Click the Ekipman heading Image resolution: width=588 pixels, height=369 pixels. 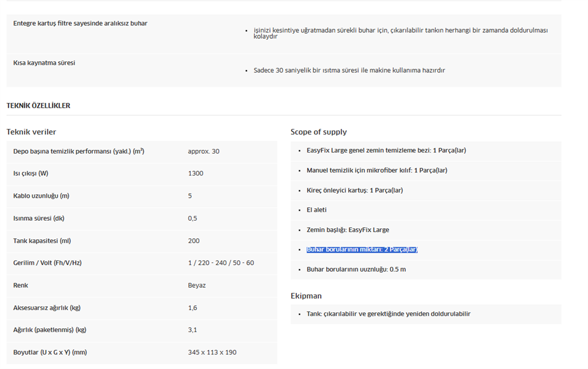pos(306,296)
